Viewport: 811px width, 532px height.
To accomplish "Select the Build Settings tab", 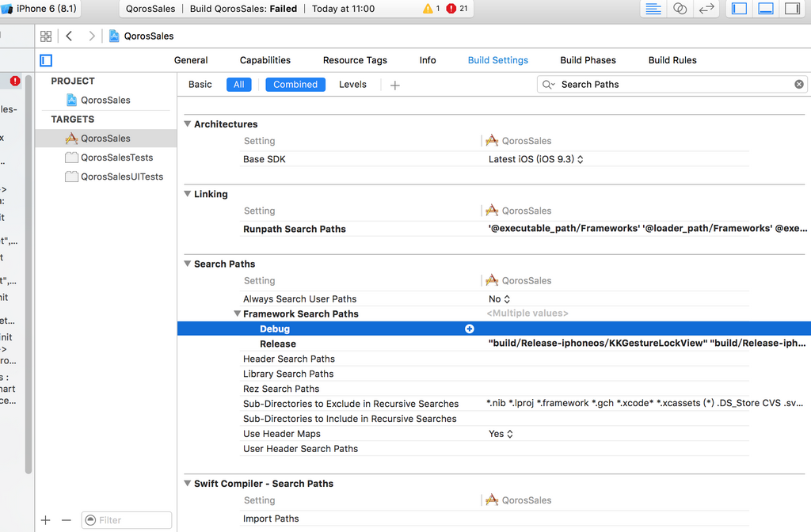I will [498, 60].
